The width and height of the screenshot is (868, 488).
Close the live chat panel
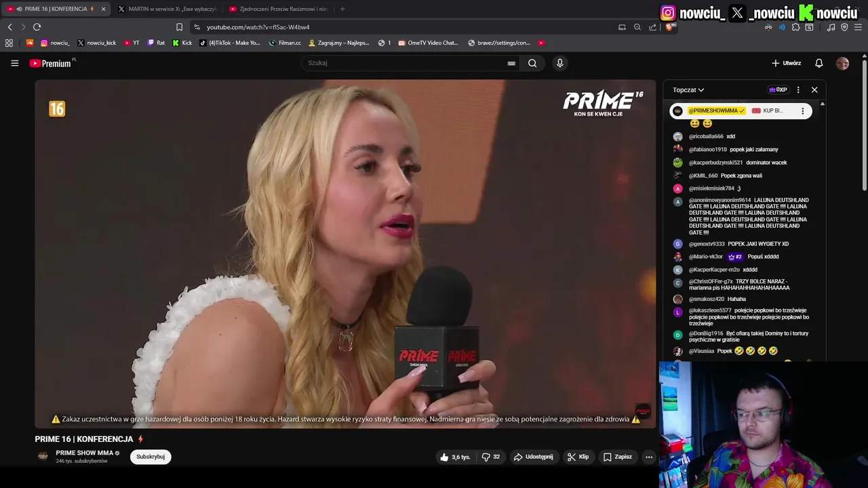814,89
